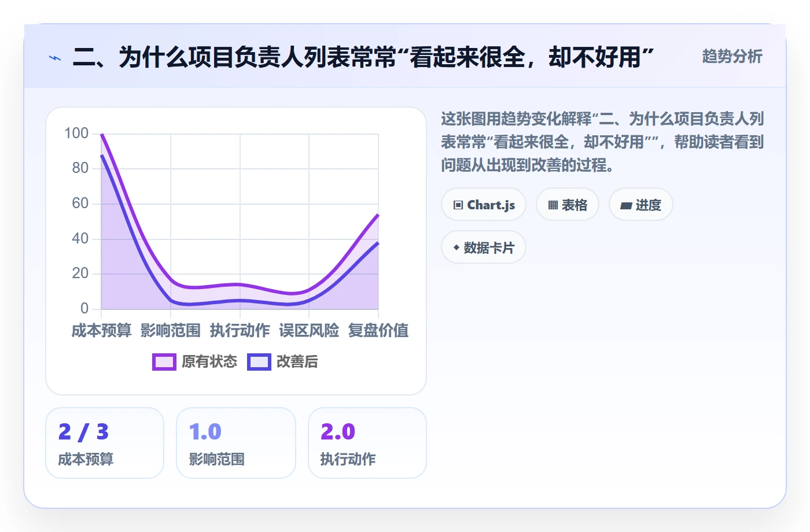The image size is (810, 532).
Task: Click the 影响范围 x-axis label on the chart
Action: pyautogui.click(x=171, y=331)
